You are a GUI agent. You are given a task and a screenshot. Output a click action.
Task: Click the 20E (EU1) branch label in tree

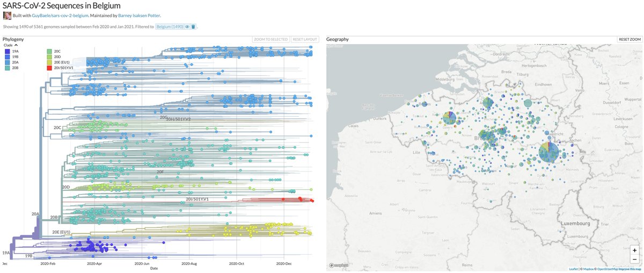tap(61, 232)
